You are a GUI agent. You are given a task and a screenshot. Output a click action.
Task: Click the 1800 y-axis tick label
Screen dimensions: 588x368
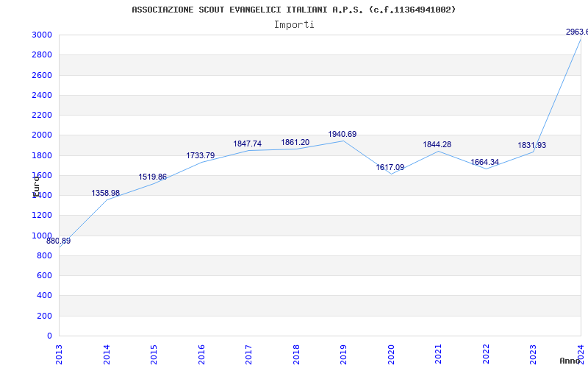[42, 155]
